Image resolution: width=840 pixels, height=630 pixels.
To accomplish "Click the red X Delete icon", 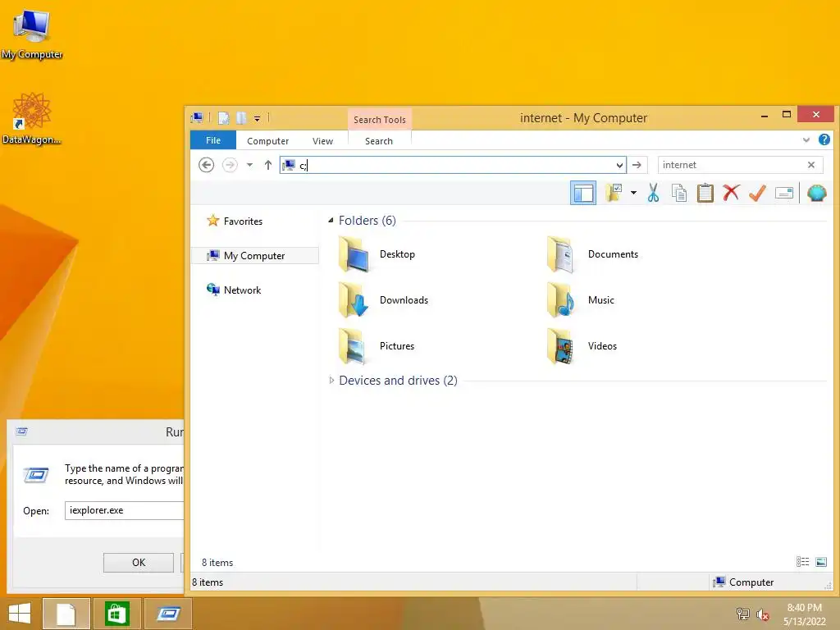I will tap(731, 192).
